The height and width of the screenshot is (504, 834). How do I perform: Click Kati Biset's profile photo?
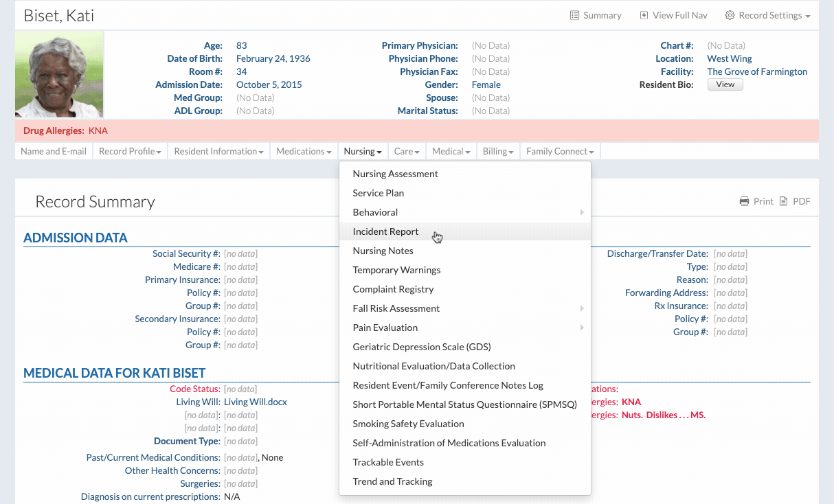(59, 74)
